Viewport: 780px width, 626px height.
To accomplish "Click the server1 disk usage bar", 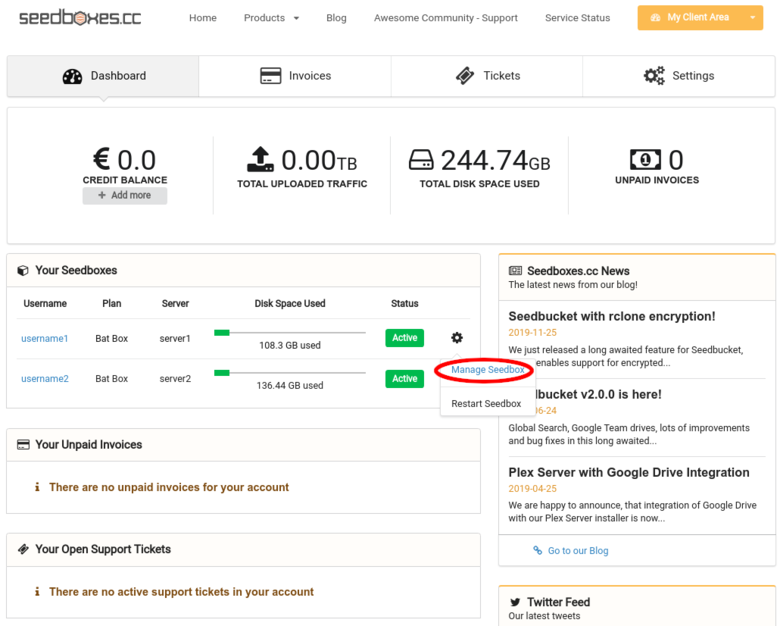I will point(289,332).
